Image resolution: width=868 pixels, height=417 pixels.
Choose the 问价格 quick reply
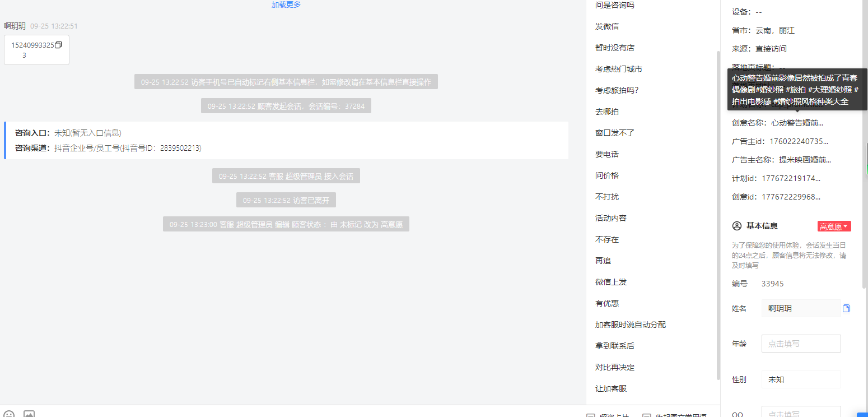pyautogui.click(x=607, y=175)
